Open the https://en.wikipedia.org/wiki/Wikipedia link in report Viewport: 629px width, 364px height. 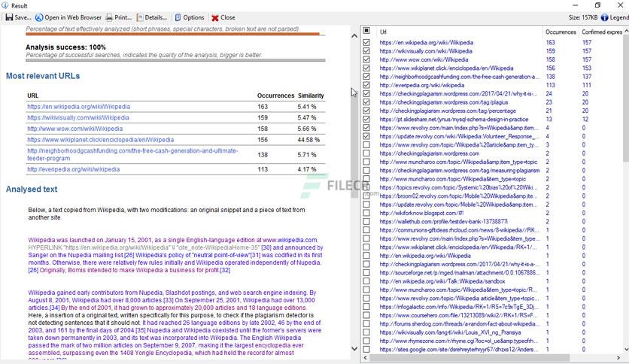tap(78, 107)
